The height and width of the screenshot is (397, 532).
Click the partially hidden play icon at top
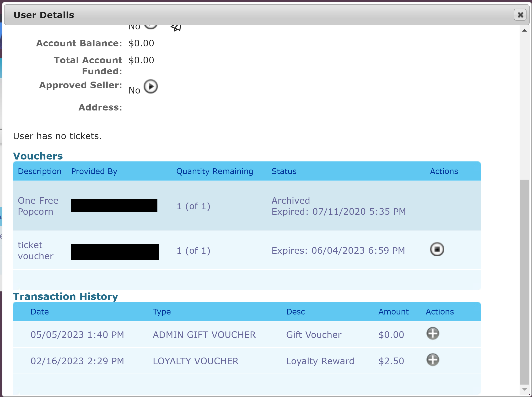150,27
